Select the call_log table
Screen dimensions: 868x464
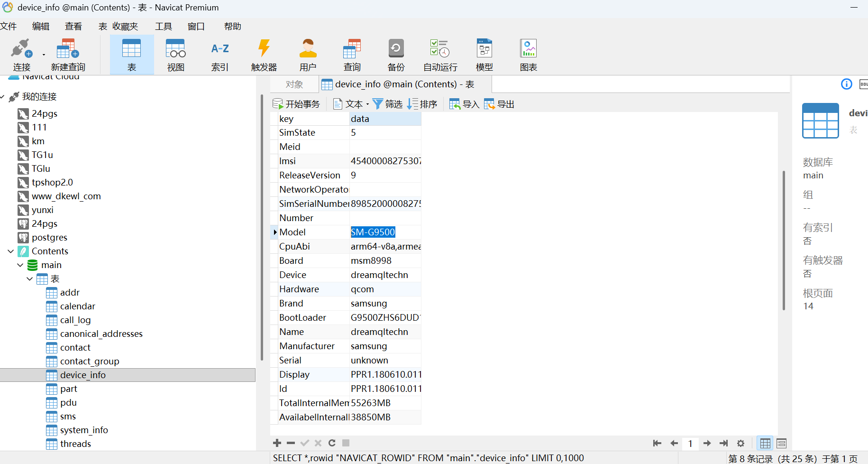[75, 320]
